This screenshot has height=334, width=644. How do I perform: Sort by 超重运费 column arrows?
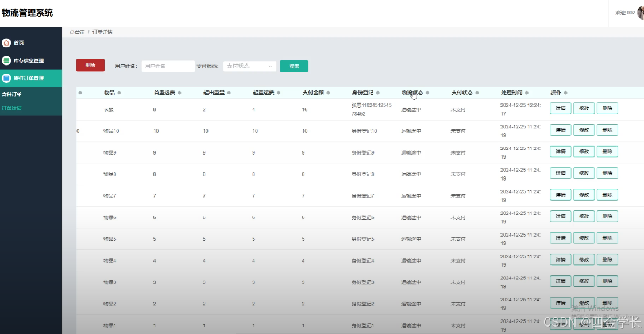click(279, 93)
